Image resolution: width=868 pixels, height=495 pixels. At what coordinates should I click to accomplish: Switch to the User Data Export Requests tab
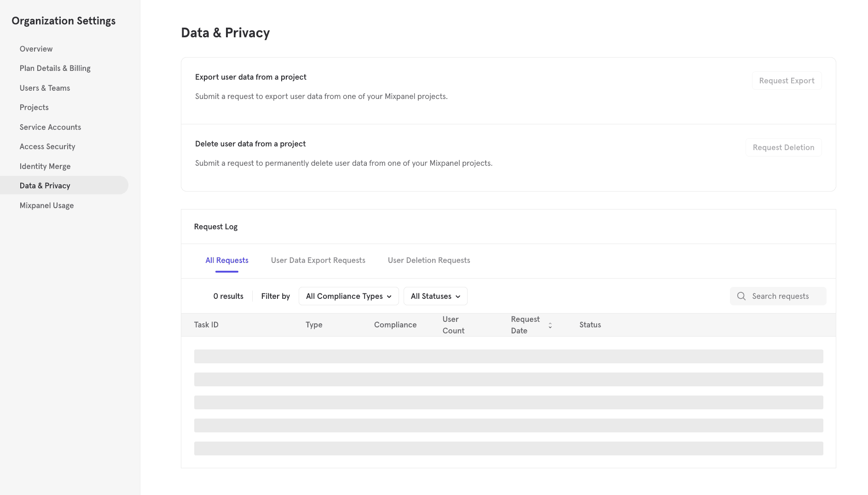pyautogui.click(x=318, y=260)
